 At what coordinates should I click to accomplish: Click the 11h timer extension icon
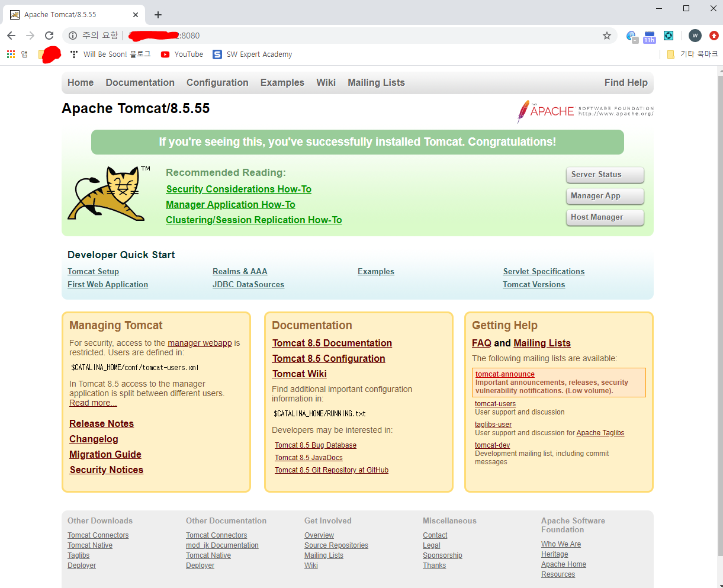point(650,37)
